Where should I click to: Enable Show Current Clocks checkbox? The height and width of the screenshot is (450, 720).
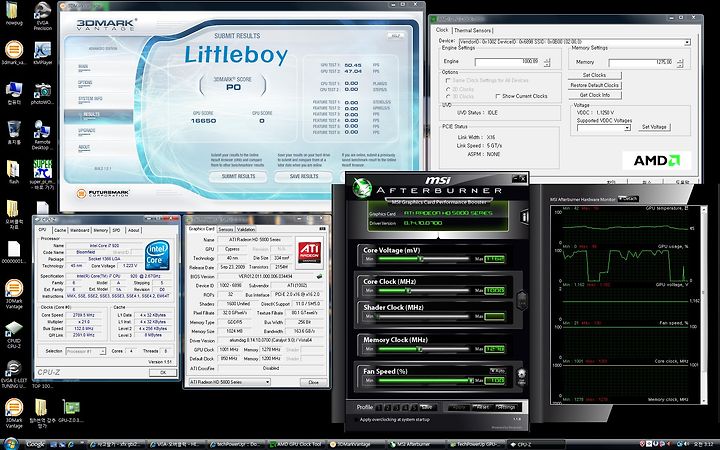point(498,96)
